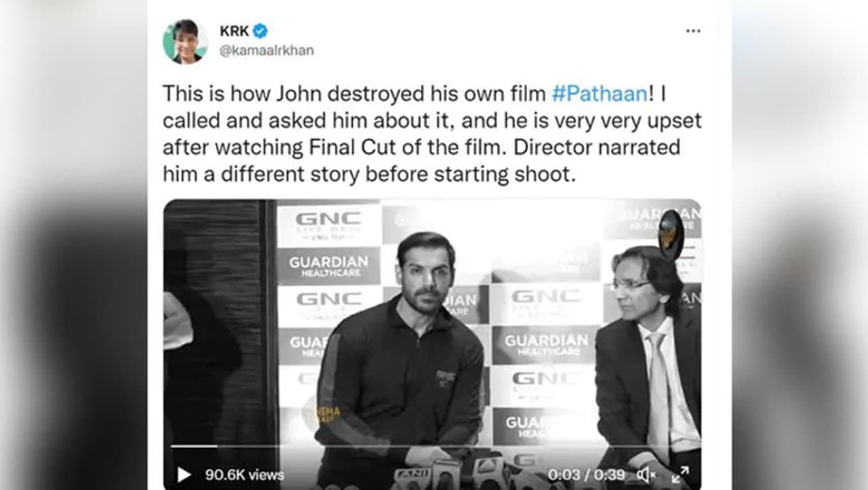Open the #Pathaan hashtag link

tap(599, 94)
